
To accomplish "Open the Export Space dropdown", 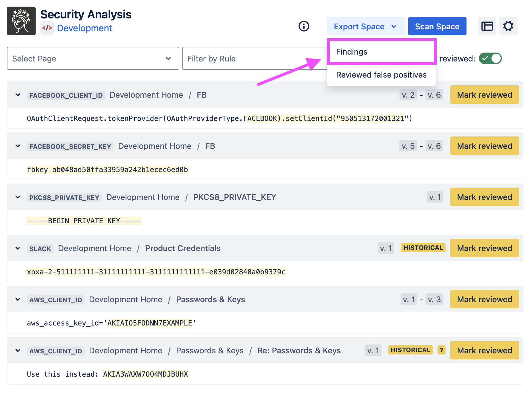I will pyautogui.click(x=365, y=26).
